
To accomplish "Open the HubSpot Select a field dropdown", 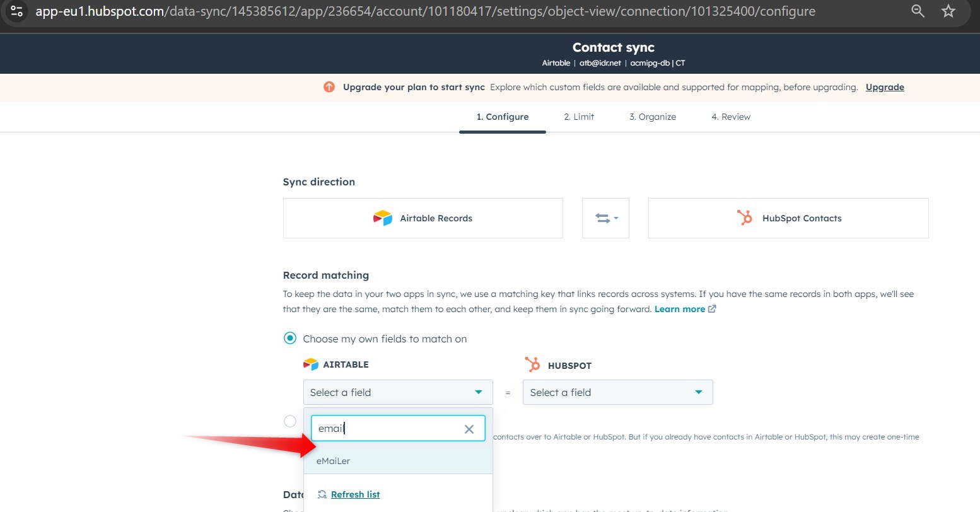I will 618,392.
